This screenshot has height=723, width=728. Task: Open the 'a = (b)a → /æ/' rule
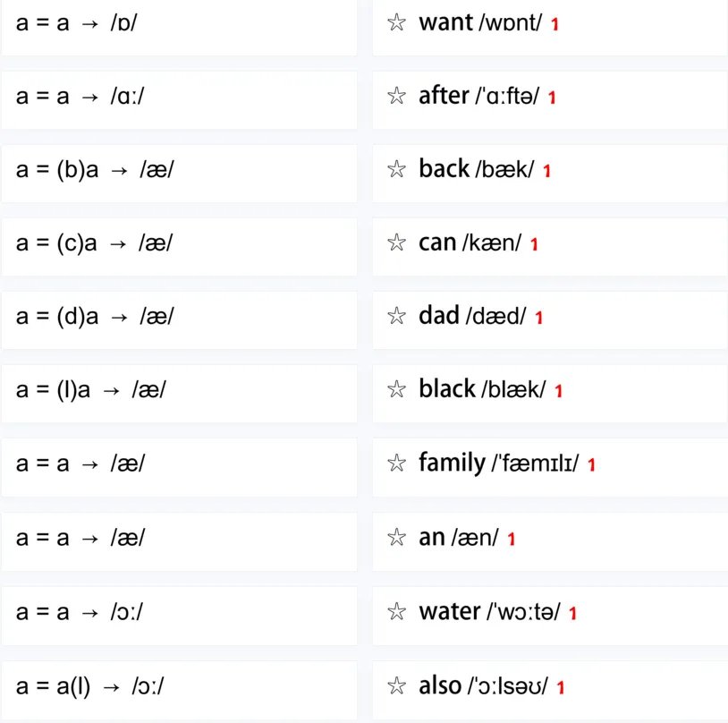[179, 174]
